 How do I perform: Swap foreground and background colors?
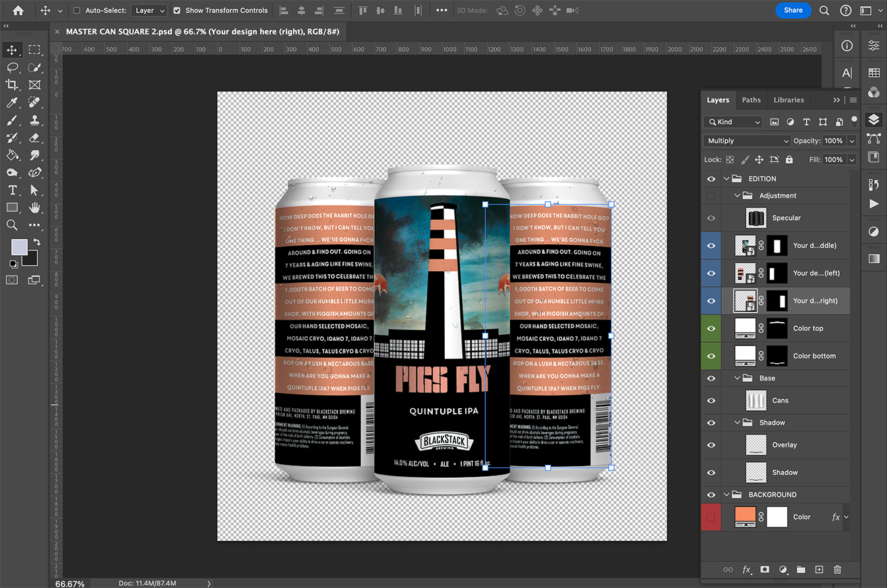coord(36,242)
